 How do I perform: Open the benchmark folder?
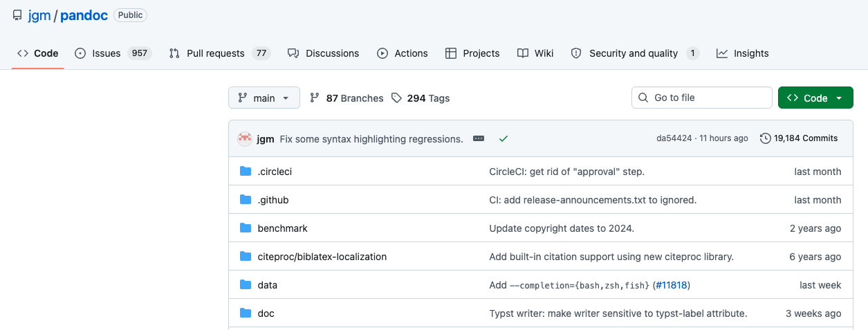(x=283, y=228)
